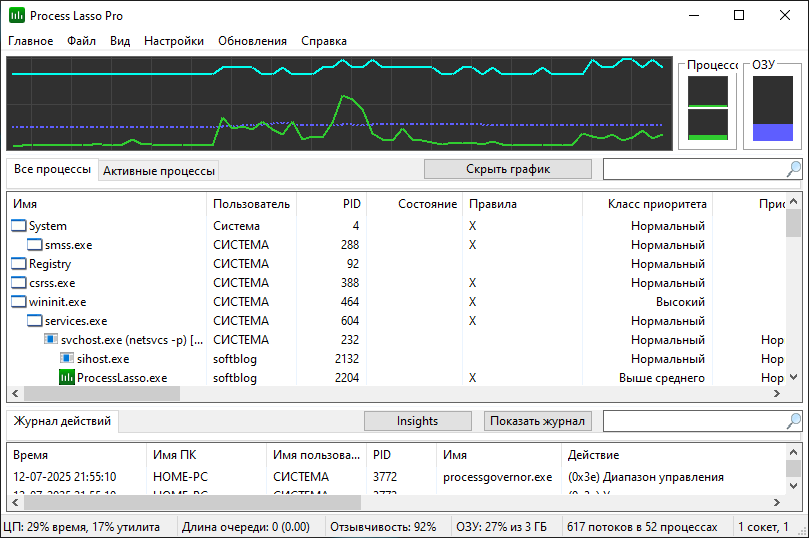Click the Время column header in log
Viewport: 809px width, 538px height.
coord(77,455)
